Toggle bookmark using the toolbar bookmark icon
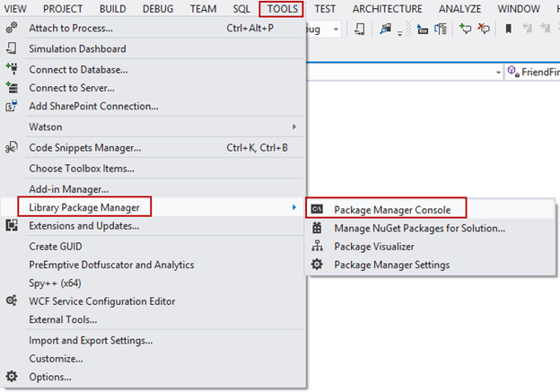This screenshot has height=392, width=560. (x=509, y=29)
